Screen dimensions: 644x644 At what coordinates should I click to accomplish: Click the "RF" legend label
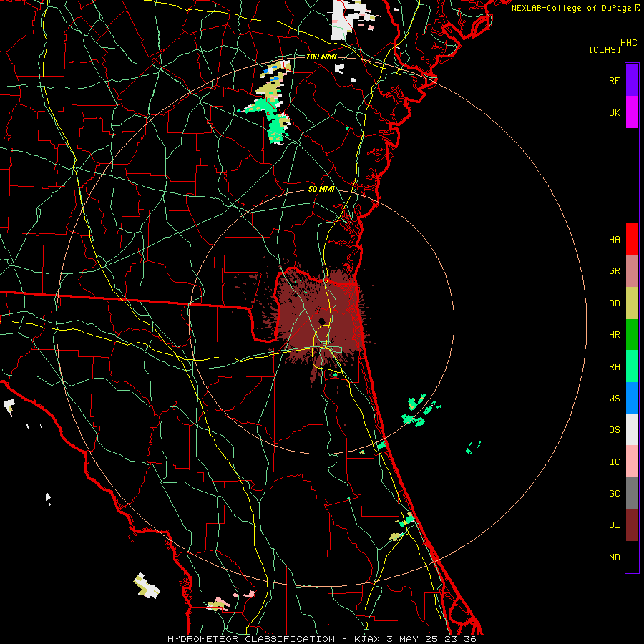point(614,80)
